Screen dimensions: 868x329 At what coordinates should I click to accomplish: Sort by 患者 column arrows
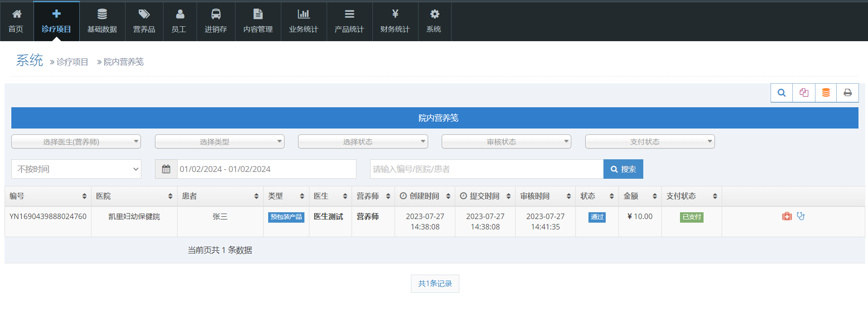pos(256,196)
